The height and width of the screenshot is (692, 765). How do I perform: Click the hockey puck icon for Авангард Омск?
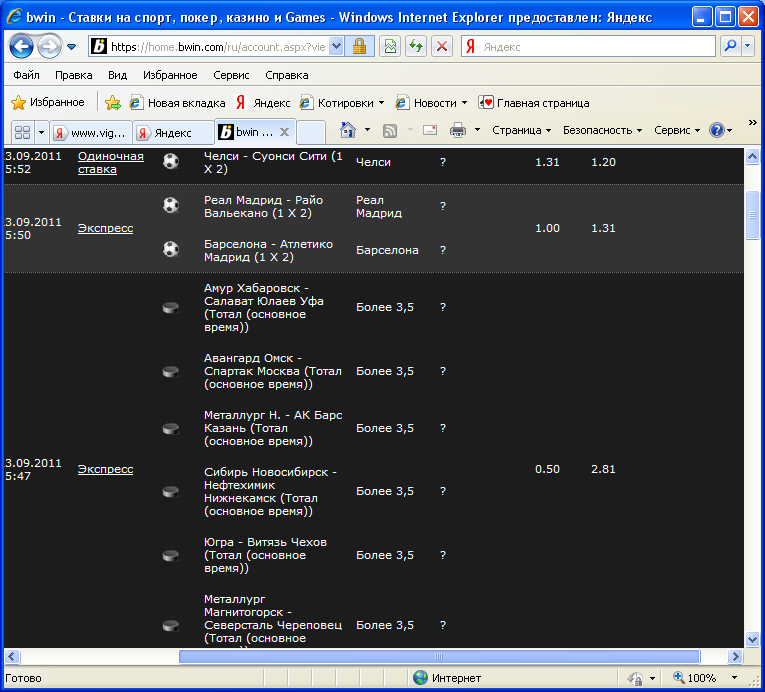[171, 372]
